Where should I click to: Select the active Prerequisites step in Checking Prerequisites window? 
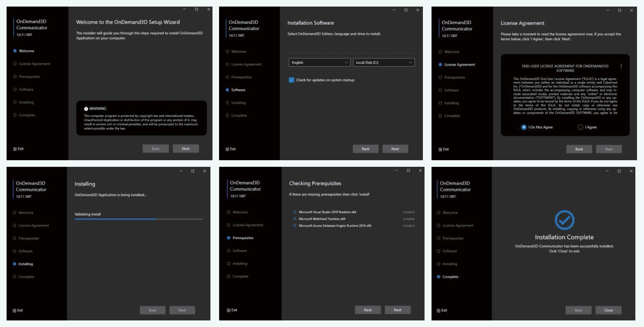[x=240, y=238]
